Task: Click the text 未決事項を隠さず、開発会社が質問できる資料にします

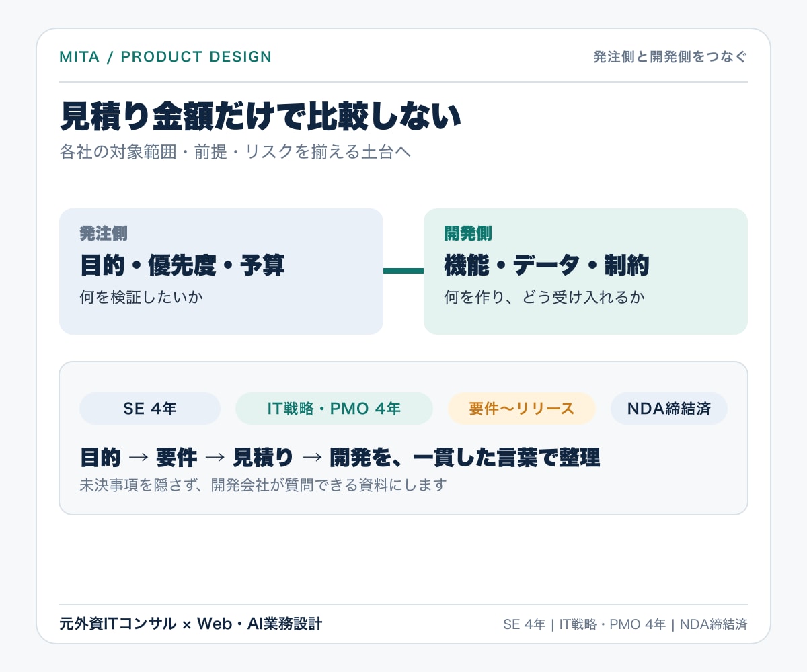Action: pyautogui.click(x=263, y=485)
